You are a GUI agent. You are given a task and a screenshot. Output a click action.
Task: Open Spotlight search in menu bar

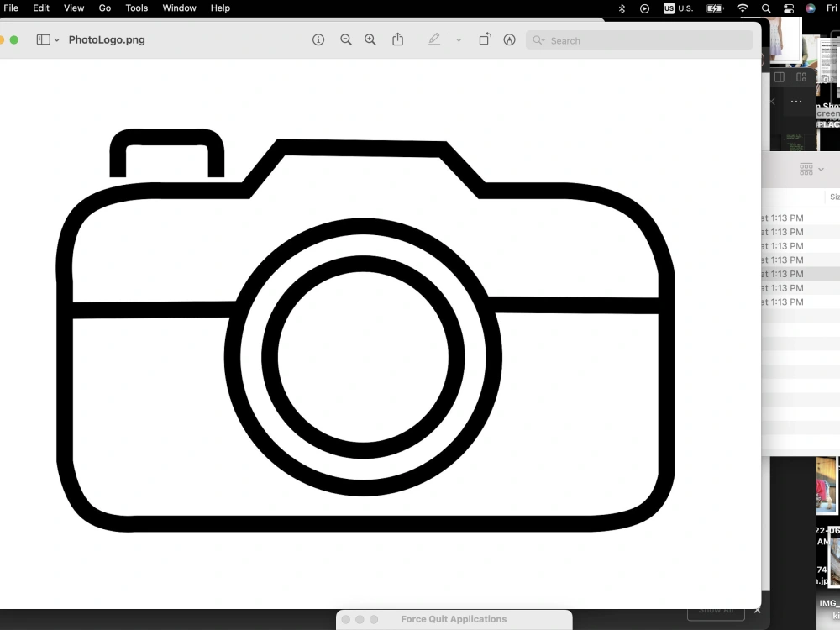[x=766, y=8]
